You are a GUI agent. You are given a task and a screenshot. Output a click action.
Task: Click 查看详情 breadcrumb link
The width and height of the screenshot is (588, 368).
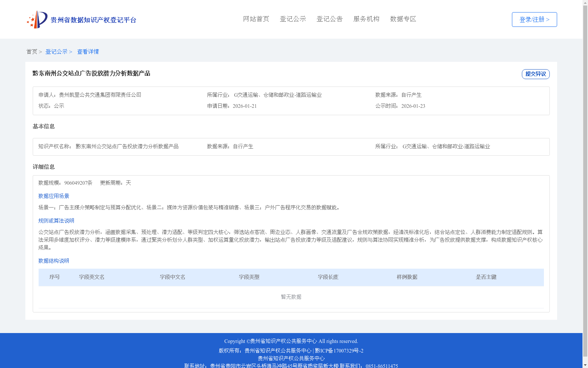click(x=88, y=52)
